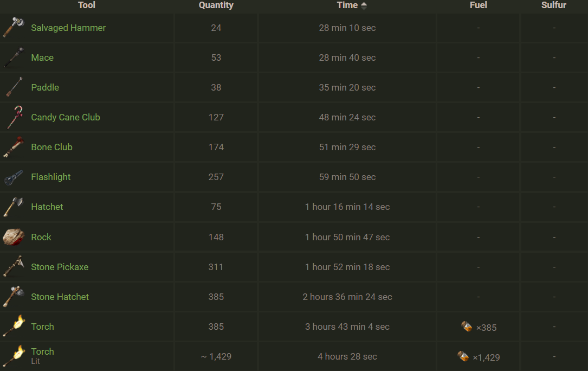Sort table by Tool column header
This screenshot has width=588, height=371.
pyautogui.click(x=87, y=5)
